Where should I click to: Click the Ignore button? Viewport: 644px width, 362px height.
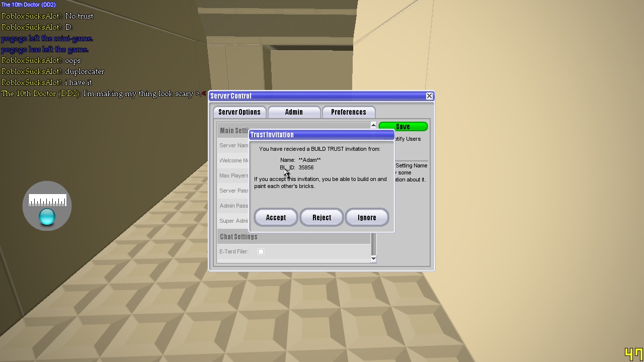point(367,218)
